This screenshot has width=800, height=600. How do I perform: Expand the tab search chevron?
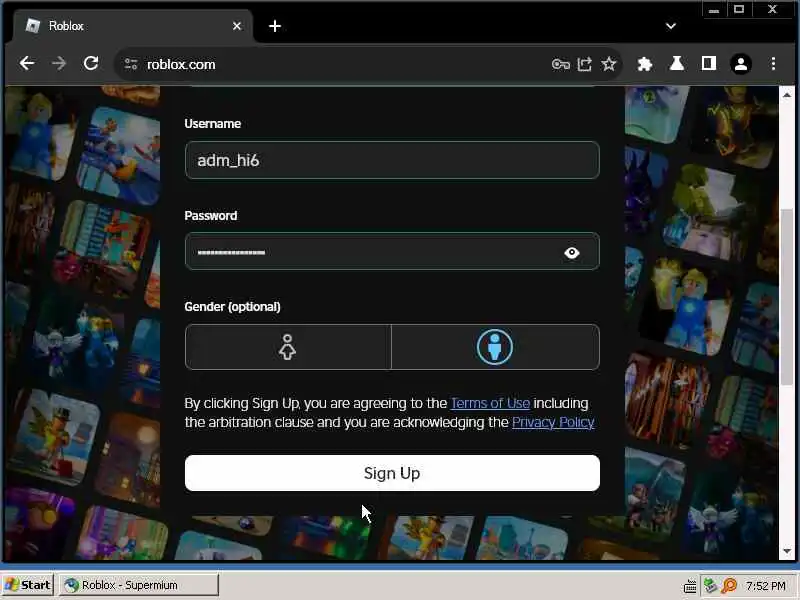pyautogui.click(x=671, y=26)
